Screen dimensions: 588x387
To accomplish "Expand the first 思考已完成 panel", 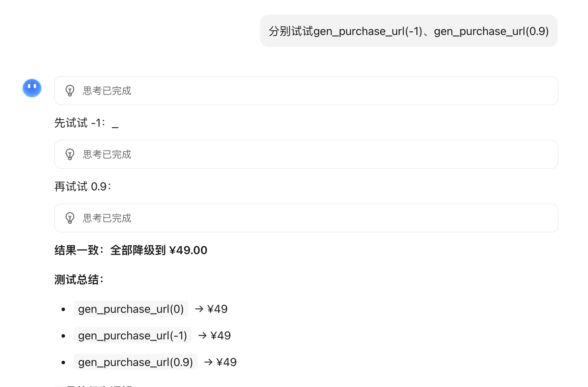I will click(x=306, y=91).
